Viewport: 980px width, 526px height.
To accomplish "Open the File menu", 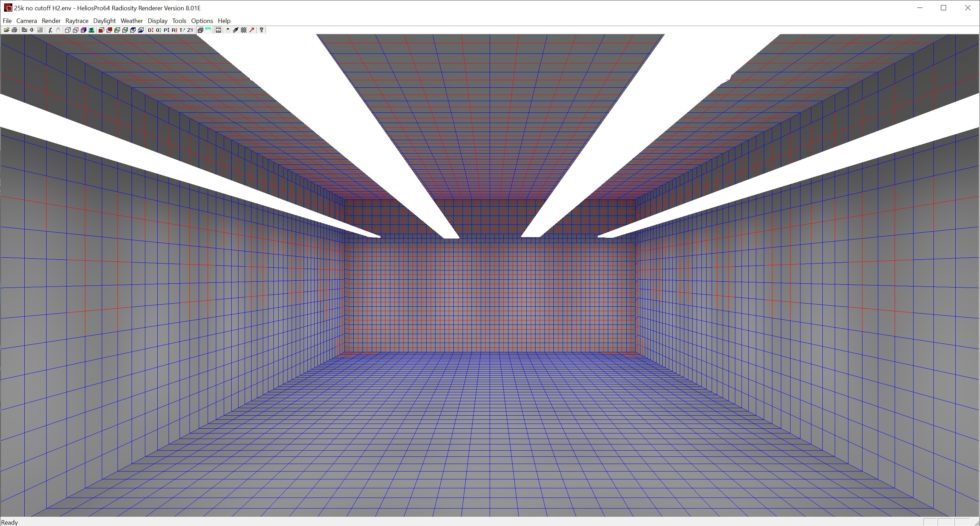I will pyautogui.click(x=7, y=20).
